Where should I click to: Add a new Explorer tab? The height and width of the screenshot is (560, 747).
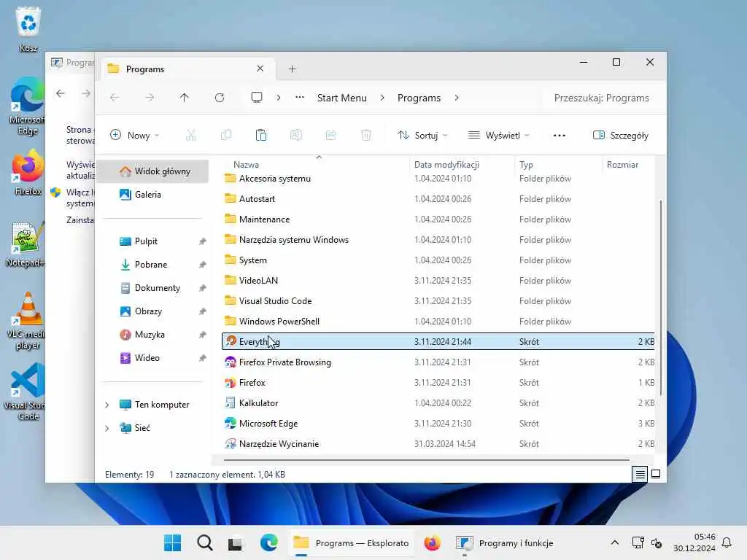pyautogui.click(x=293, y=69)
